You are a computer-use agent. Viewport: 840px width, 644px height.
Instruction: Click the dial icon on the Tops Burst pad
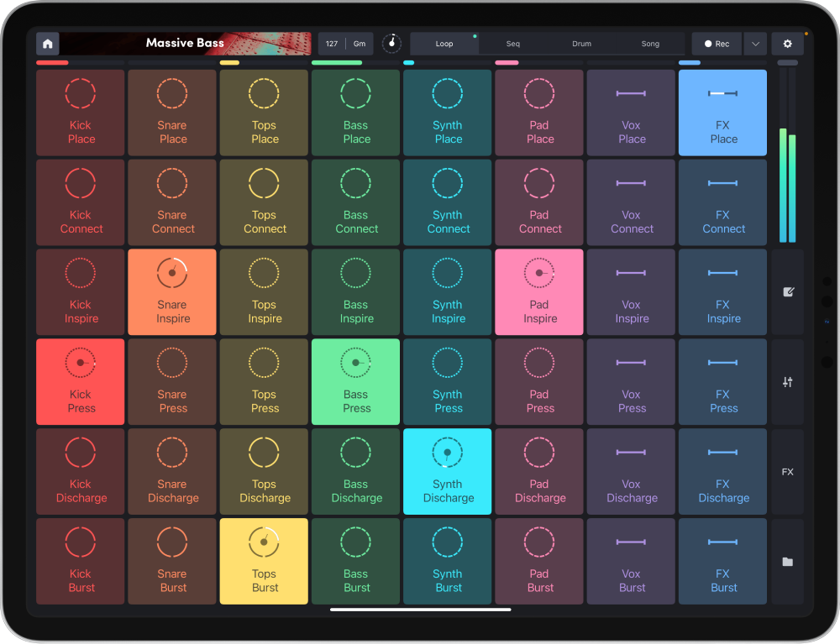point(264,542)
